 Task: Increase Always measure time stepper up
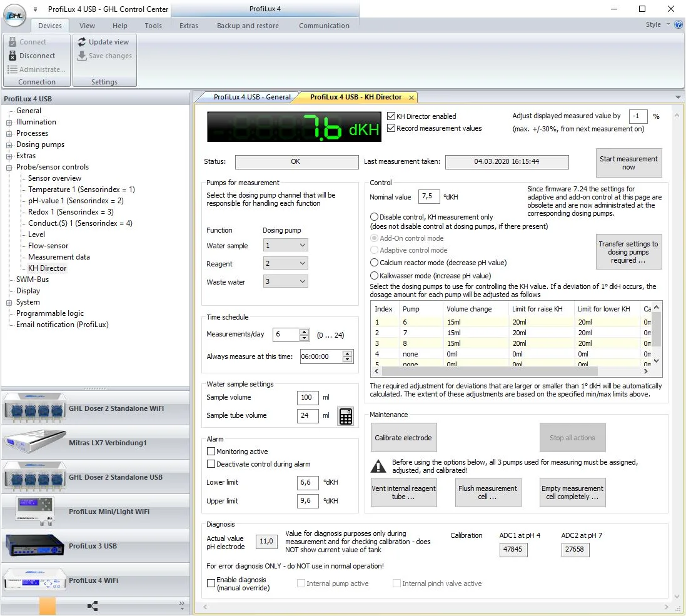tap(347, 353)
